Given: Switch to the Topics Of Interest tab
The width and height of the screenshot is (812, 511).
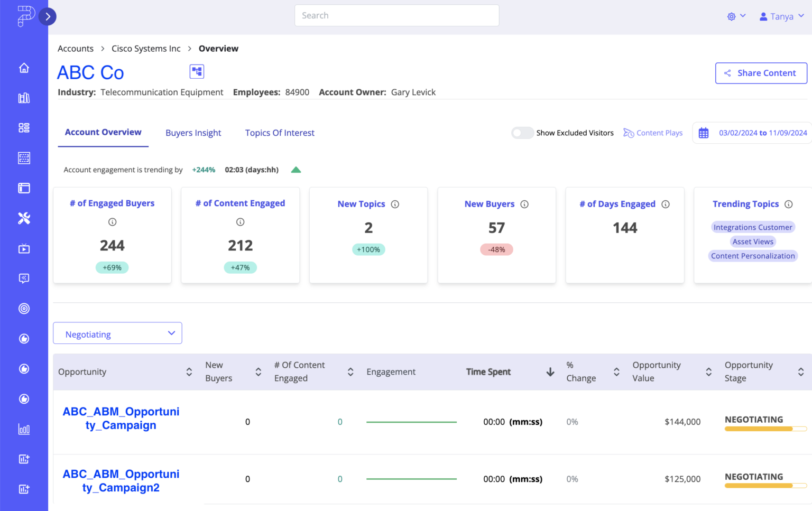Looking at the screenshot, I should [280, 133].
